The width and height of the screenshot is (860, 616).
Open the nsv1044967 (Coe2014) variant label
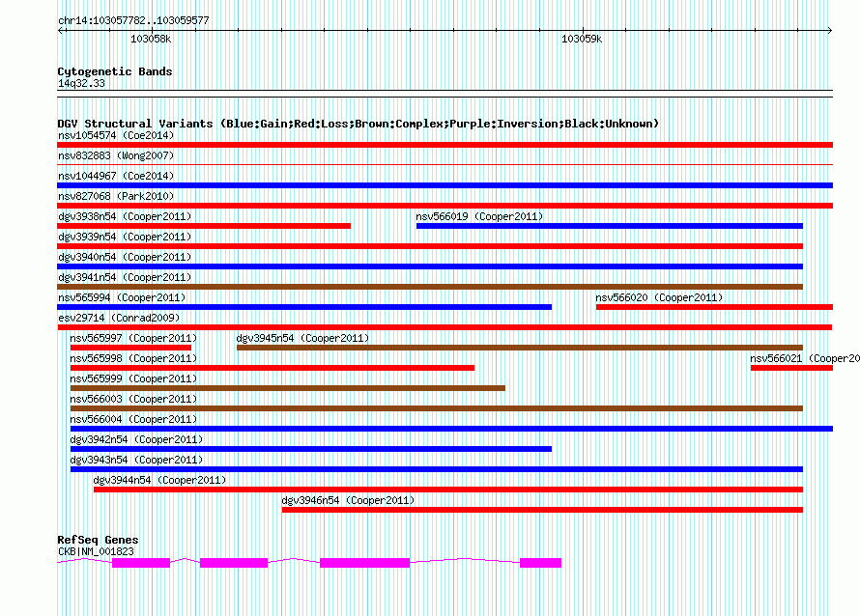point(116,176)
